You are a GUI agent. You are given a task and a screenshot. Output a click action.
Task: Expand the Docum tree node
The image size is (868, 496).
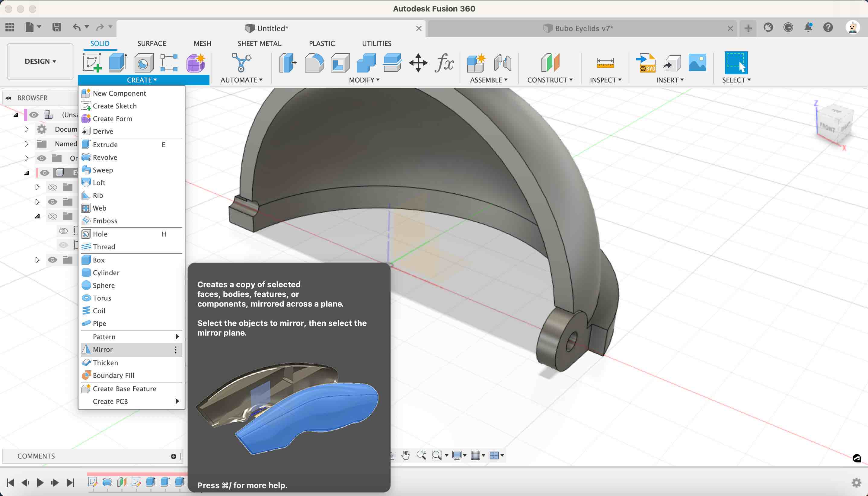26,129
